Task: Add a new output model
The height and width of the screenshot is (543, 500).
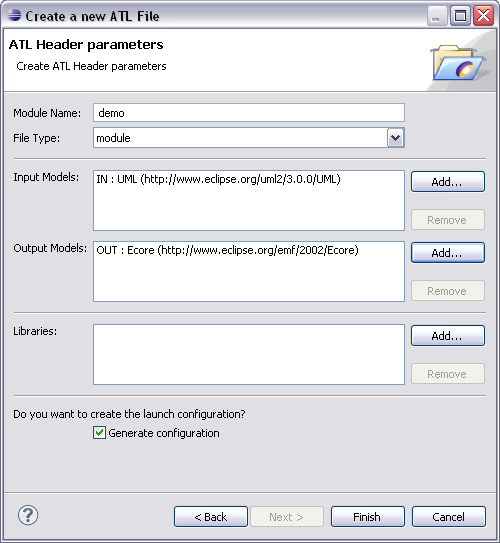Action: [448, 253]
